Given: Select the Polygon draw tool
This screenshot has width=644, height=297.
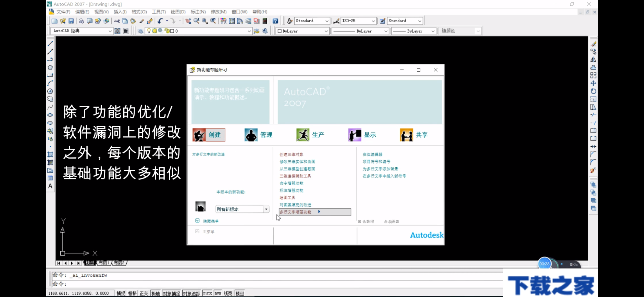Looking at the screenshot, I should pos(50,67).
